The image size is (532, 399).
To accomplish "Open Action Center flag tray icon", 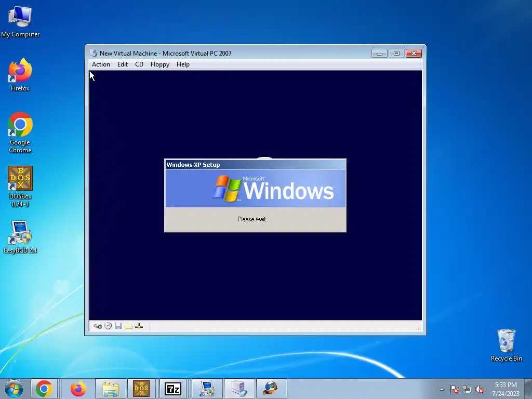I will click(x=455, y=389).
